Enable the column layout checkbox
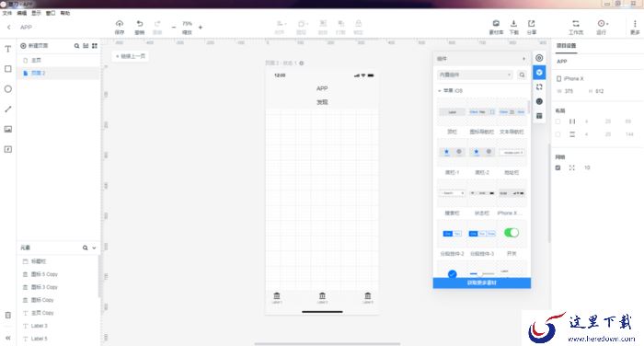This screenshot has width=644, height=346. 558,121
